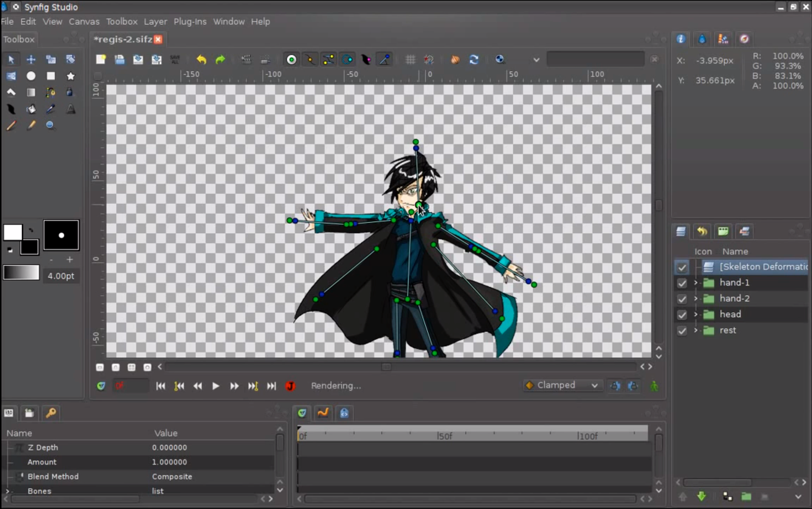The image size is (812, 509).
Task: Open the Edit menu
Action: [28, 22]
